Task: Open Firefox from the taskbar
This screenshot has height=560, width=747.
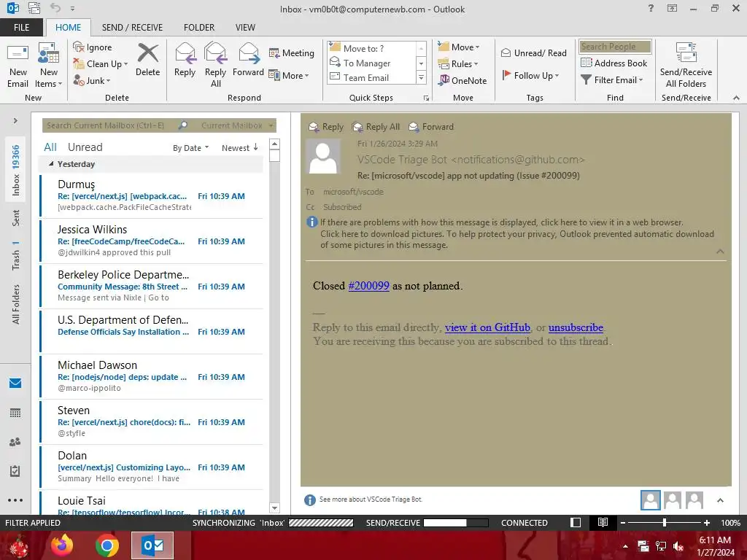Action: pos(62,545)
